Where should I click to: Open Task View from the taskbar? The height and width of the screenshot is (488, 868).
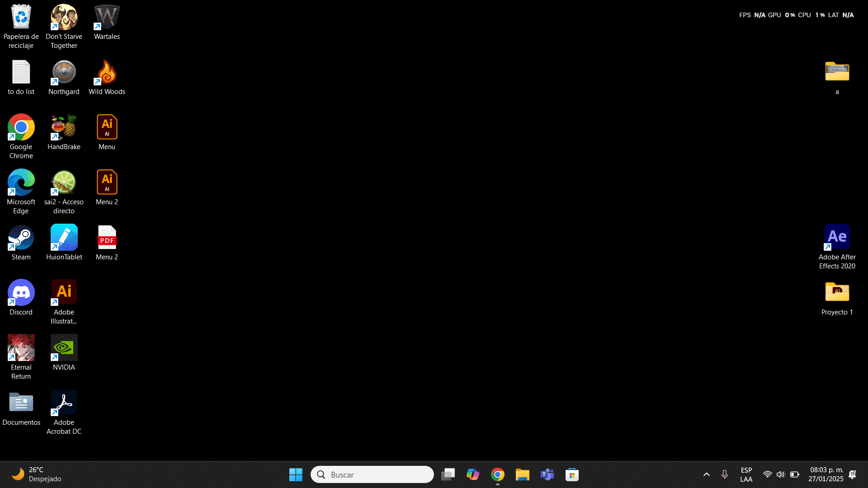click(x=448, y=474)
